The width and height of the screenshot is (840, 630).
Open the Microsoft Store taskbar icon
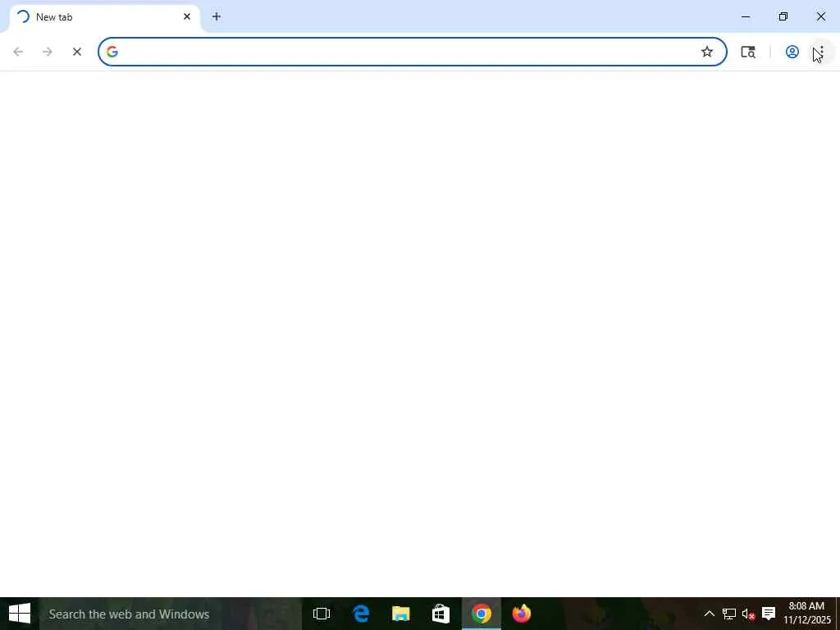pyautogui.click(x=441, y=614)
